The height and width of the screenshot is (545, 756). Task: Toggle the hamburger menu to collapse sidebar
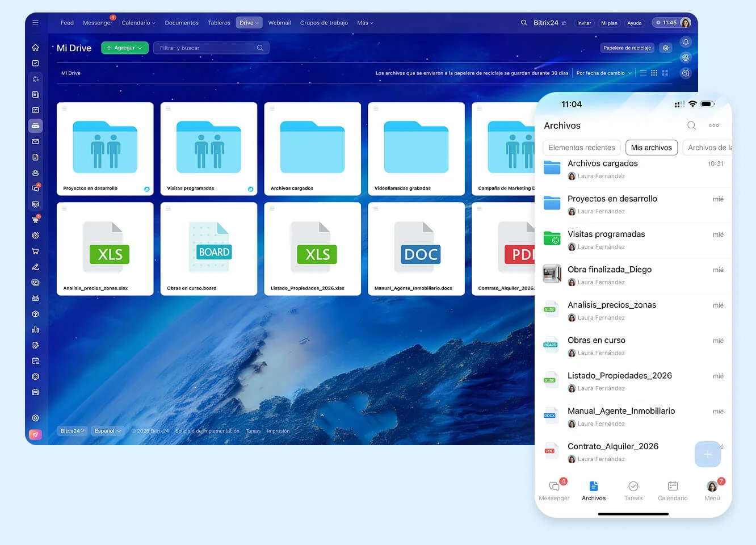(x=35, y=23)
